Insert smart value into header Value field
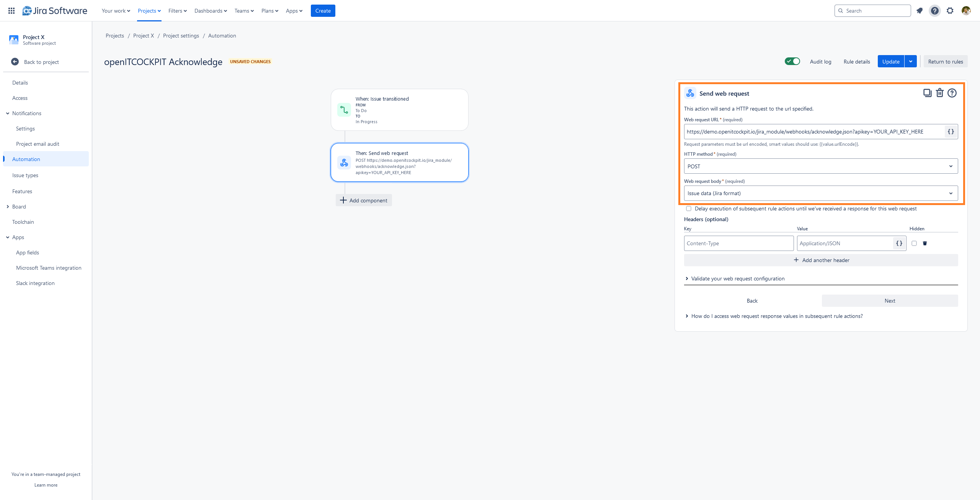This screenshot has height=500, width=980. click(x=899, y=243)
